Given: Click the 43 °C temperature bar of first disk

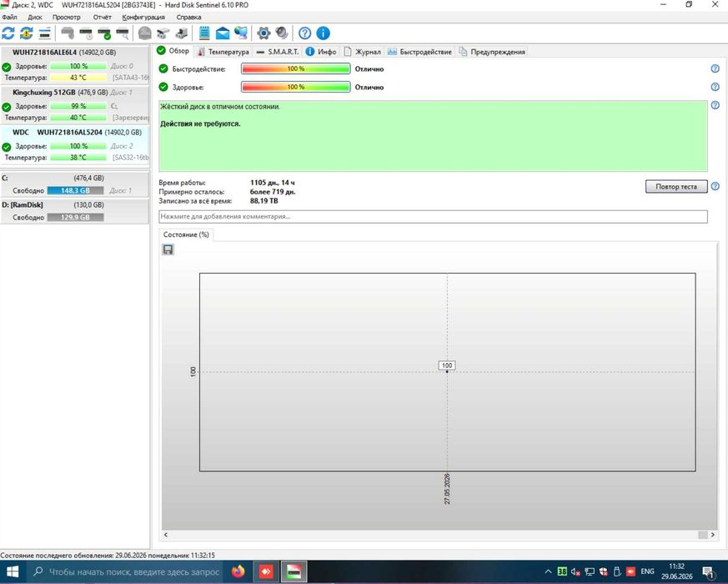Looking at the screenshot, I should (78, 78).
